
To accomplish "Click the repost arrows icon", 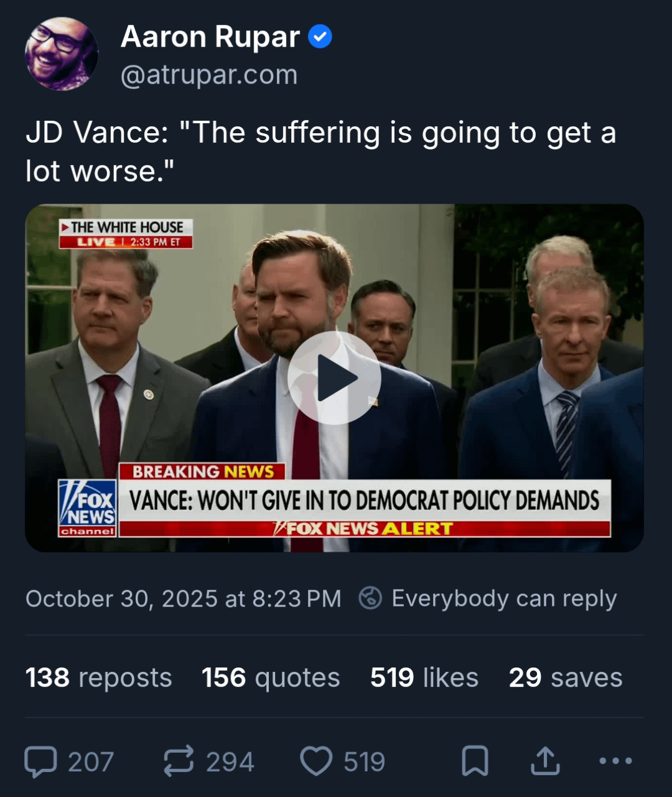I will (179, 762).
